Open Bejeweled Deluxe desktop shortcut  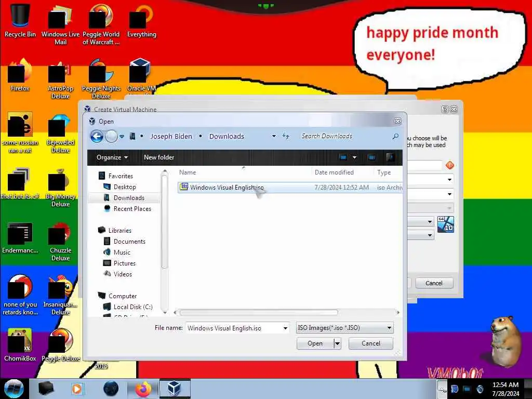coord(60,133)
